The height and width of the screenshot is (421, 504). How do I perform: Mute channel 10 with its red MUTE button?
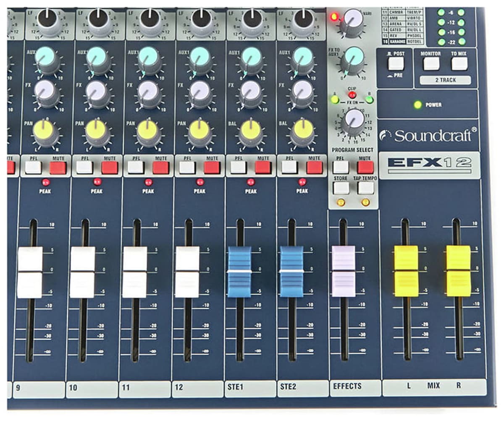[110, 167]
